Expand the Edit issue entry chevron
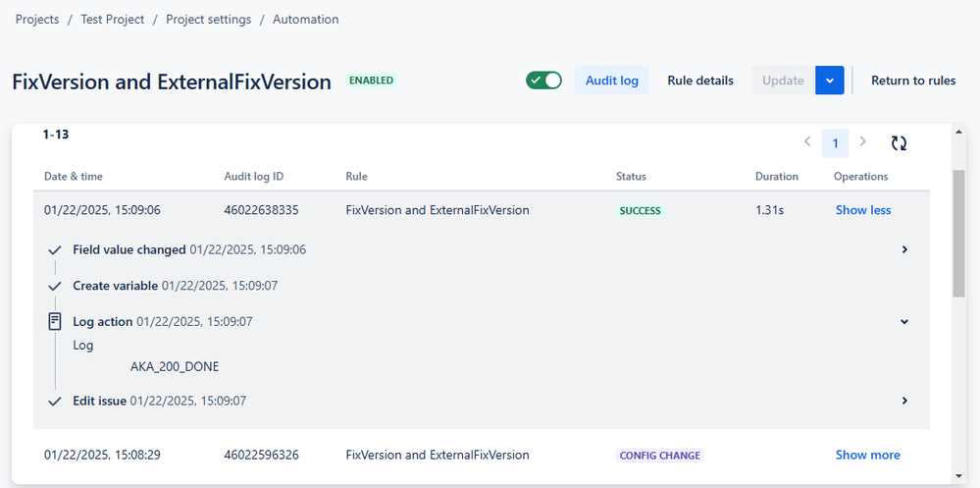 coord(904,401)
